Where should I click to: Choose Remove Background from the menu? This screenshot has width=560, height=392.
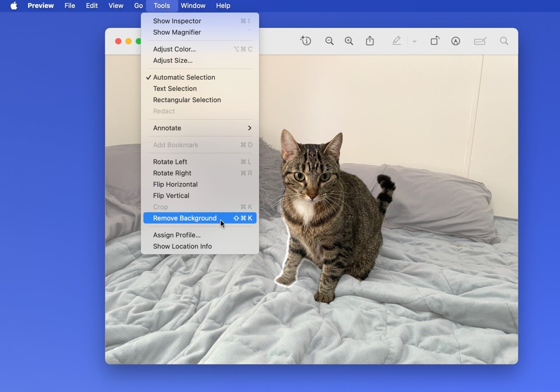[x=185, y=218]
